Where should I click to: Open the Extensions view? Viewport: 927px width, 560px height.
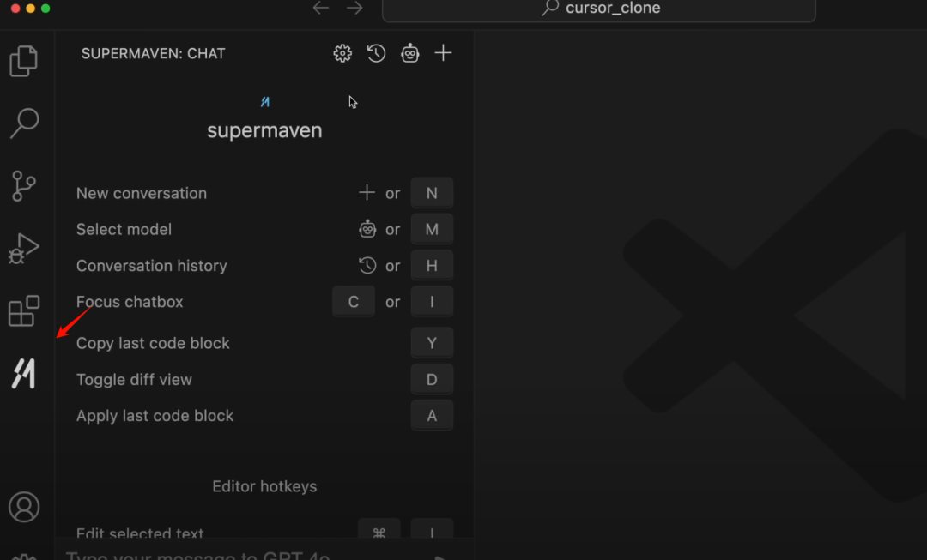click(x=24, y=311)
